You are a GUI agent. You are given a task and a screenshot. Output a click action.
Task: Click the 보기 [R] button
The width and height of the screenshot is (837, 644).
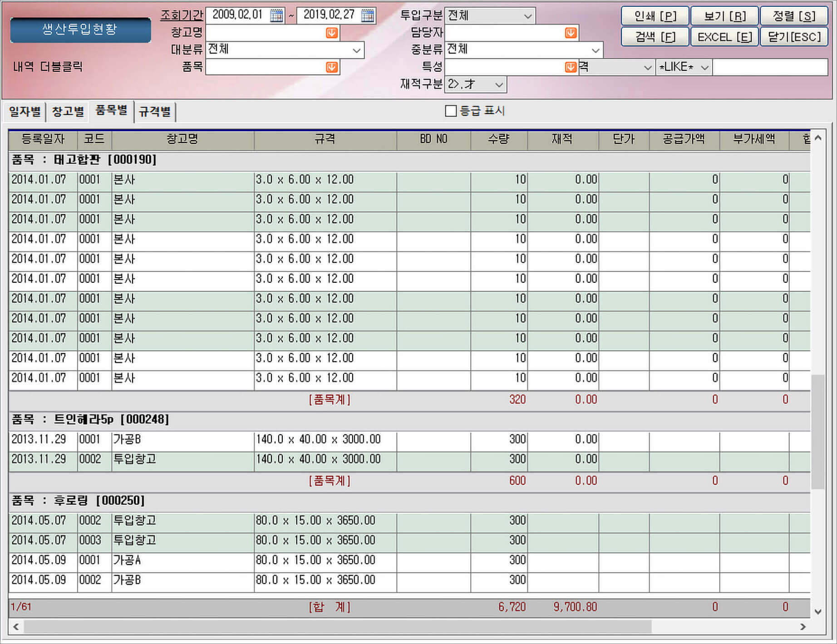point(724,16)
